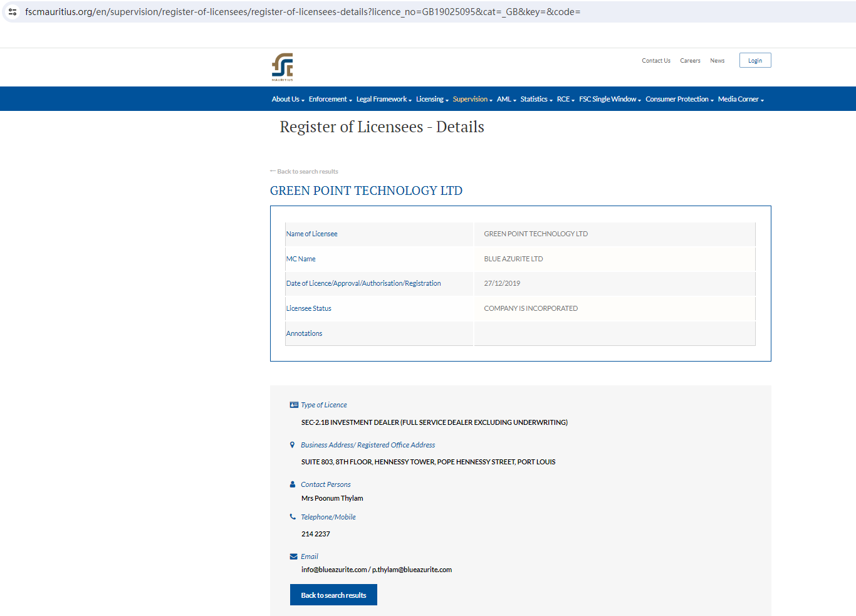Screen dimensions: 856x616
Task: Open the Licensing dropdown
Action: click(432, 99)
